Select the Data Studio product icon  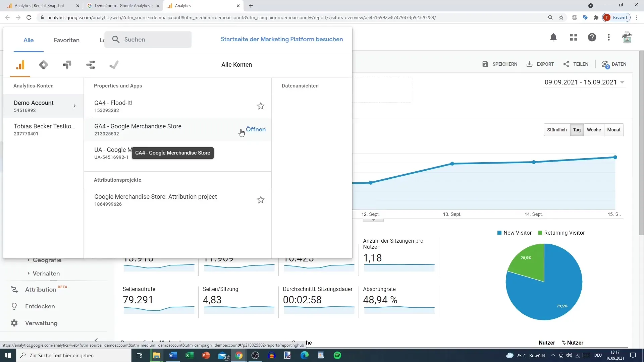click(91, 65)
